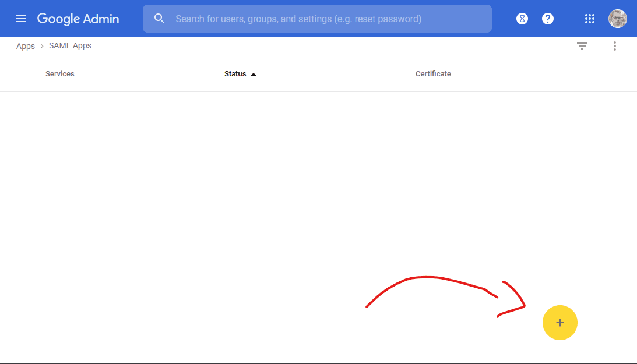637x364 pixels.
Task: Click blank blue header beside Google Admin
Action: click(131, 19)
